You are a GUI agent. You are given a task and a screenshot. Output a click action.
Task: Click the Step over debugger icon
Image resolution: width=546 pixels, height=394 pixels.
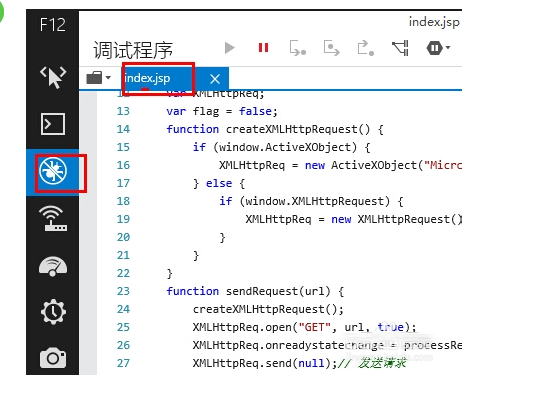point(331,48)
